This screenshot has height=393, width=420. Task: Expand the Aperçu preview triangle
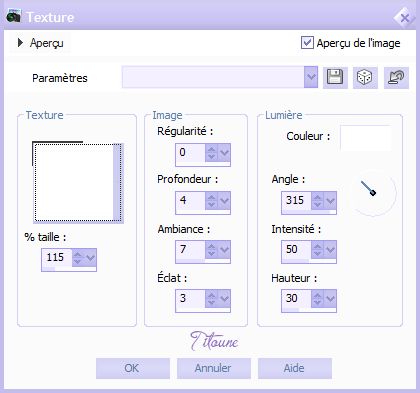pos(20,43)
